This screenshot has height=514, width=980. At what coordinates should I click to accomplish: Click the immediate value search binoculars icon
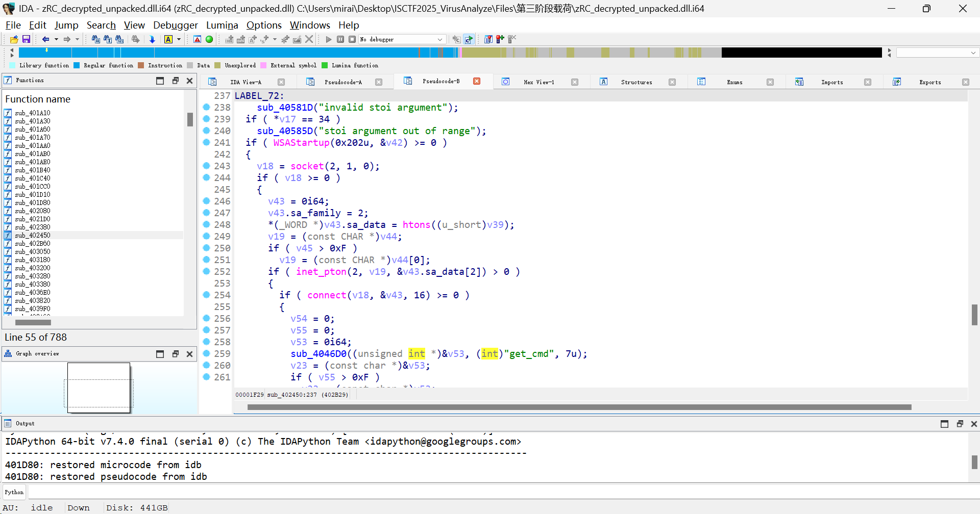[95, 39]
